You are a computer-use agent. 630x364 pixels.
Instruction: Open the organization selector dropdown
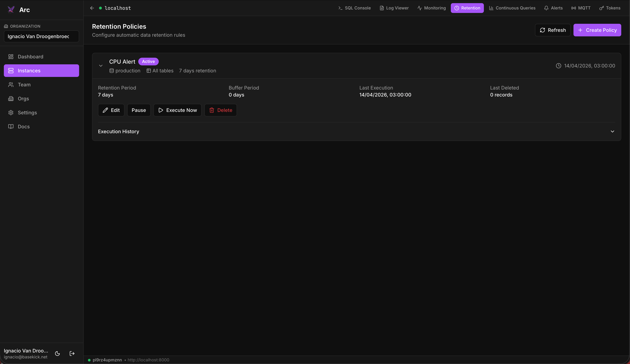click(x=41, y=37)
